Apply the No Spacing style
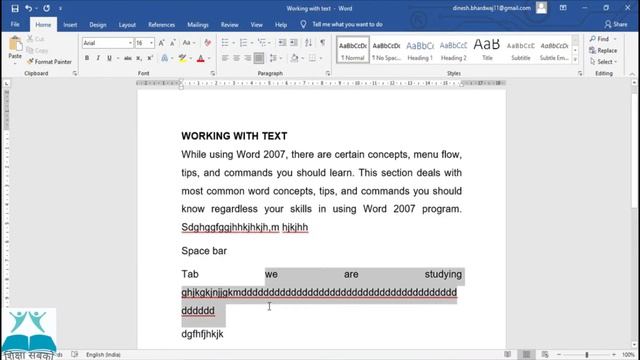Screen dimensions: 640x360 [386, 50]
